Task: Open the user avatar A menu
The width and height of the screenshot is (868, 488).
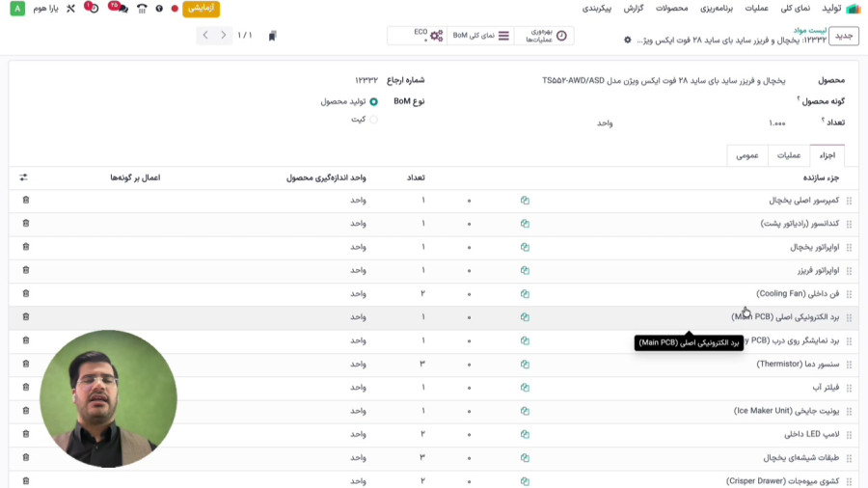Action: pyautogui.click(x=17, y=9)
